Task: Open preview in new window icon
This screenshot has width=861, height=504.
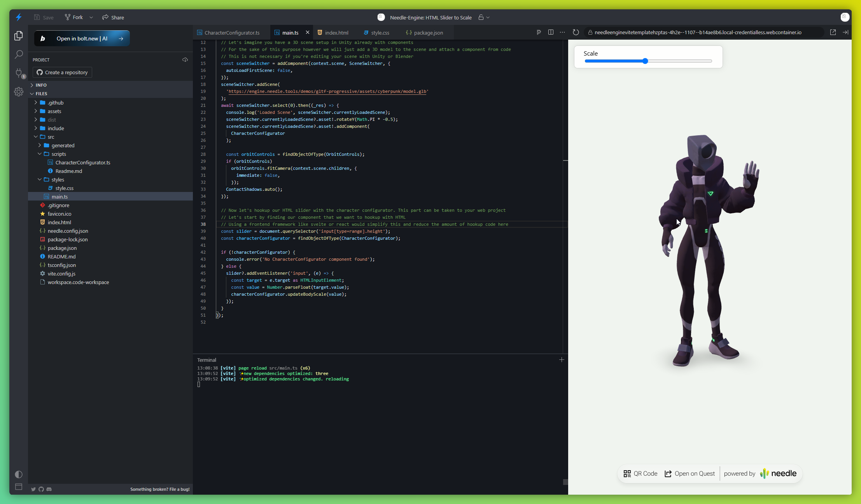Action: tap(833, 32)
